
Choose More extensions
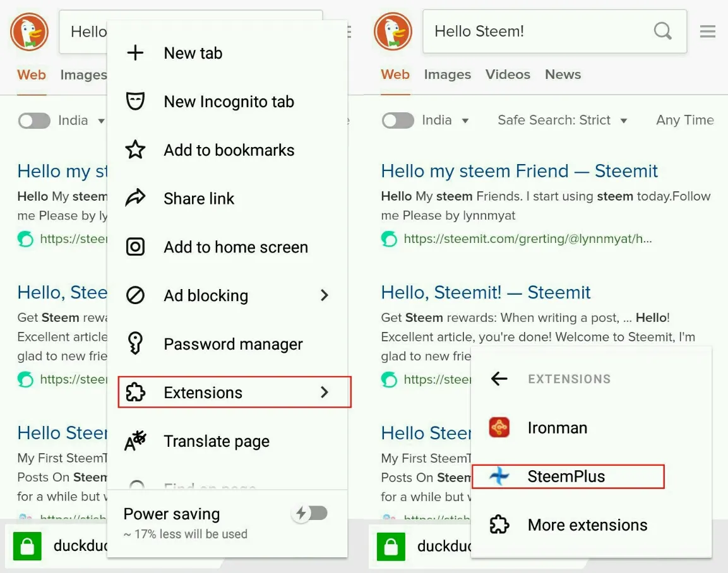click(x=587, y=525)
